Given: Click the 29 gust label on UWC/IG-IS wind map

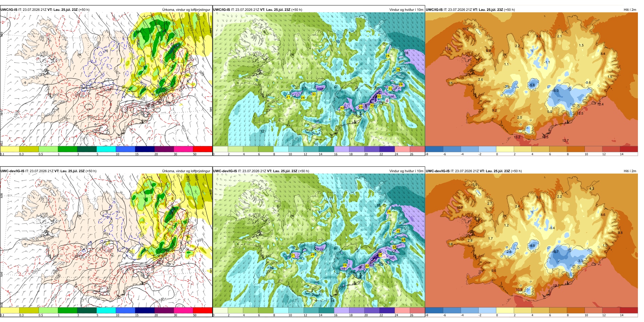Looking at the screenshot, I should click(x=361, y=107).
